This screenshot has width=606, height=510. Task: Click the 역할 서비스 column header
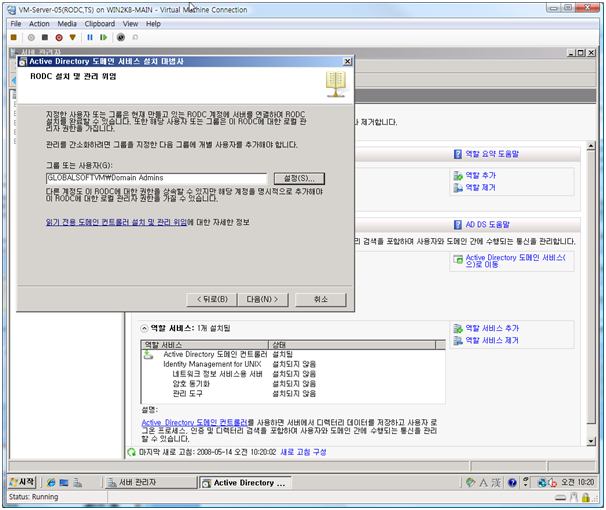[205, 345]
